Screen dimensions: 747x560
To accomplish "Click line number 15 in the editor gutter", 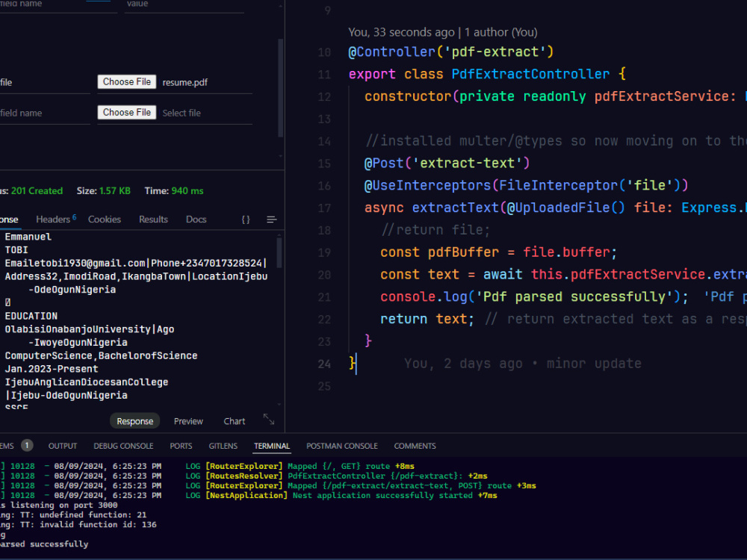I will click(x=324, y=164).
